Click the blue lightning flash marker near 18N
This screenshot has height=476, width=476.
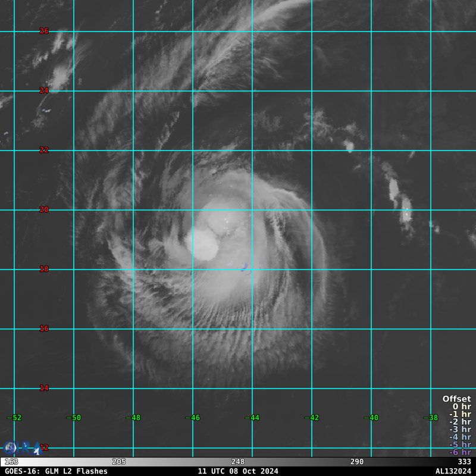click(x=245, y=269)
